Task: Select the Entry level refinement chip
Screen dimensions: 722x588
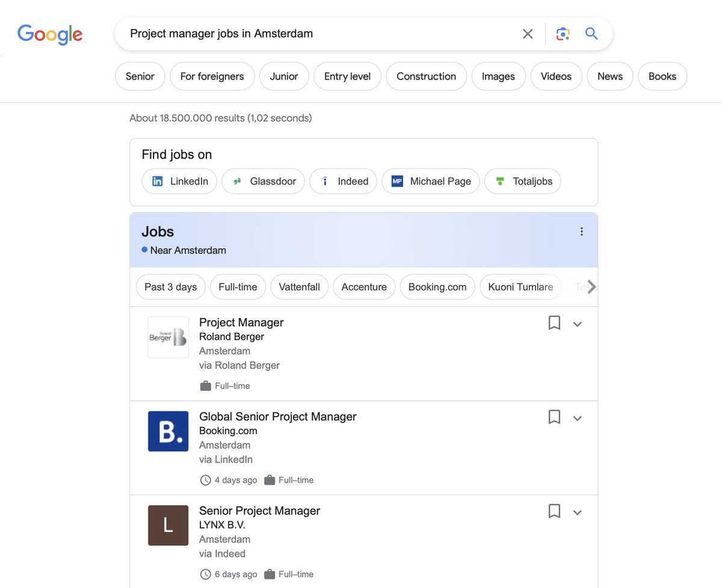Action: [x=347, y=76]
